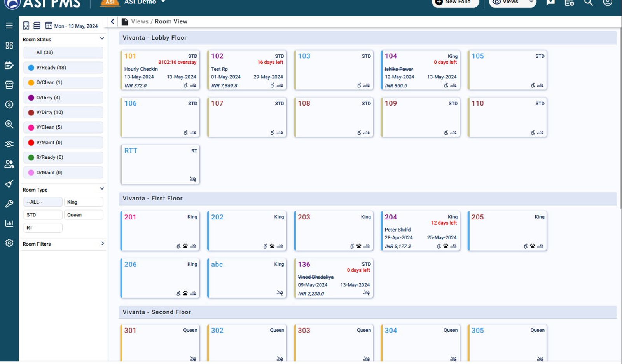Open the user profile icon in top bar

click(x=608, y=2)
